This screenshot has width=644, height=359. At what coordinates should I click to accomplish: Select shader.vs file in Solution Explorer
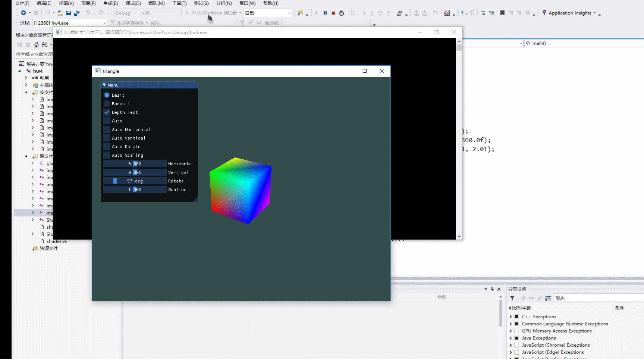tap(57, 241)
